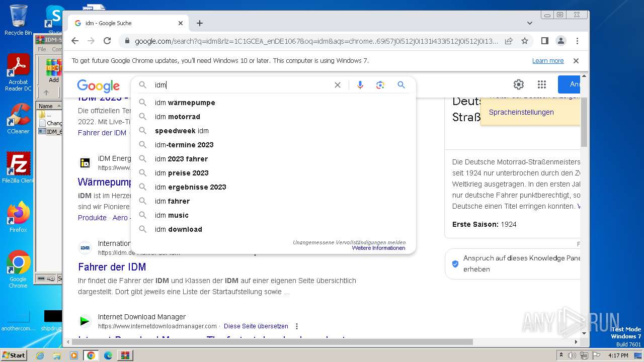Open Acrobat Reader DC desktop icon
The image size is (644, 362).
click(18, 72)
